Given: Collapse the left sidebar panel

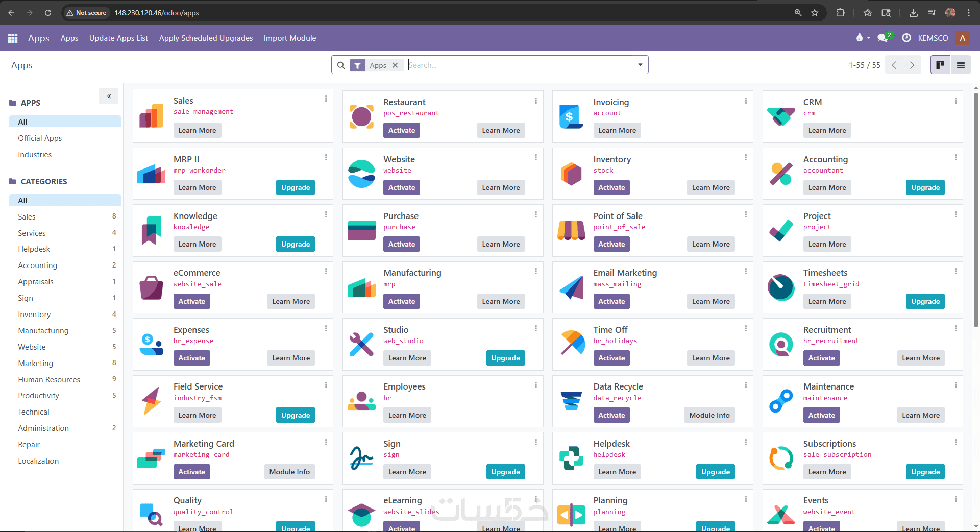Looking at the screenshot, I should click(109, 96).
